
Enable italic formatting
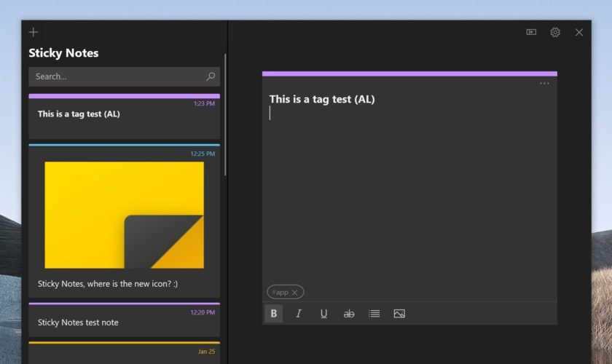[x=299, y=314]
